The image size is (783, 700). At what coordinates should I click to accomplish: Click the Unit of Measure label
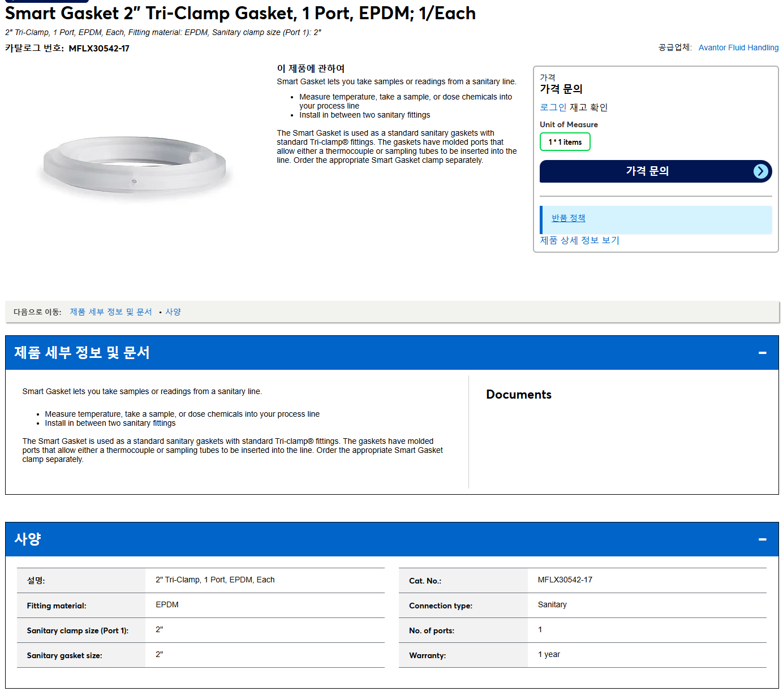569,124
